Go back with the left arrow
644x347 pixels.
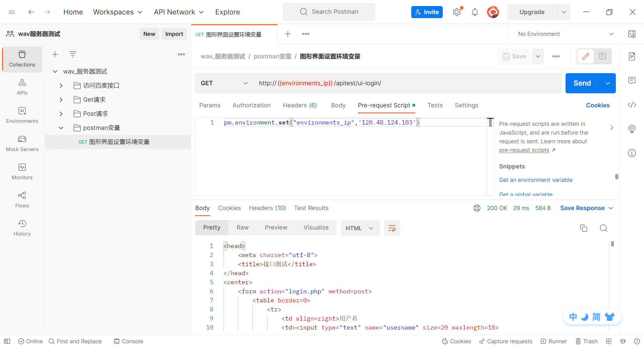(x=31, y=12)
